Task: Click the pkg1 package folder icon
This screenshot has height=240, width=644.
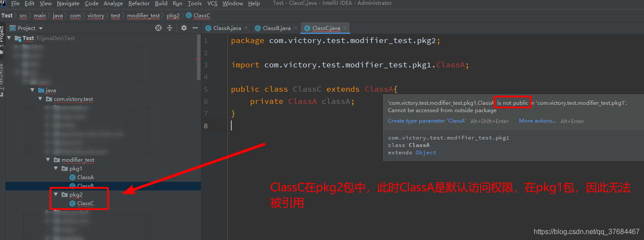Action: 65,169
